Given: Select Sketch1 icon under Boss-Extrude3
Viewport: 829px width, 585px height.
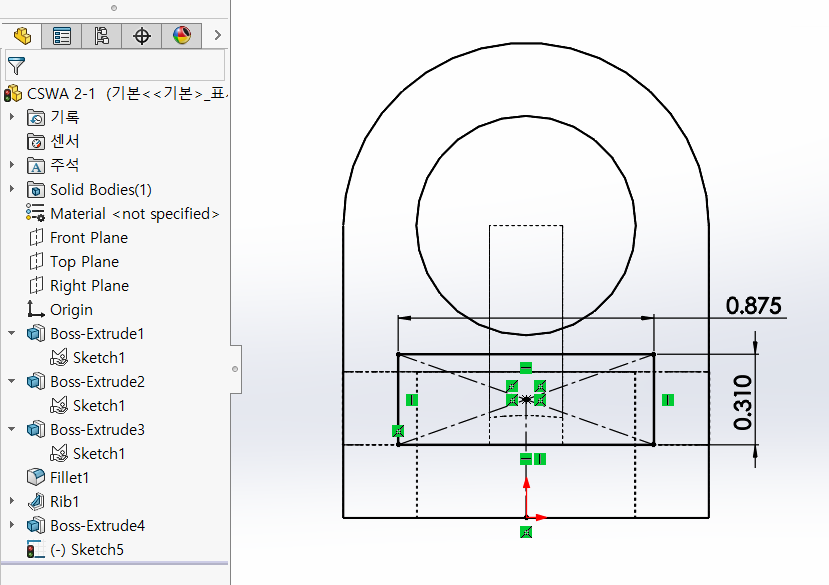Looking at the screenshot, I should pyautogui.click(x=59, y=453).
